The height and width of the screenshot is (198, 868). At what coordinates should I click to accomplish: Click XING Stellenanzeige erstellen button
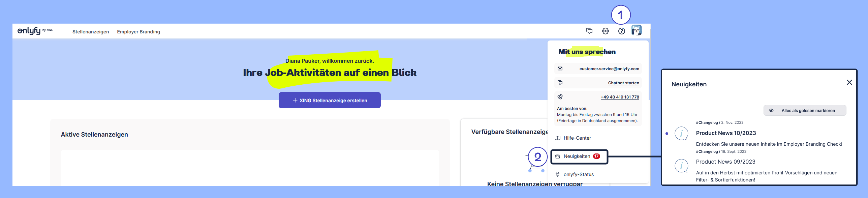coord(330,100)
